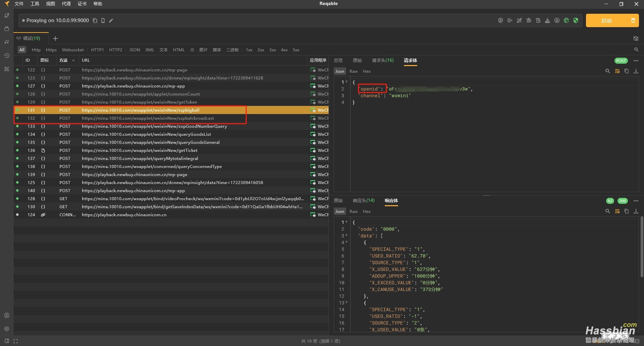
Task: Open response panel more options ellipsis
Action: pos(636,201)
